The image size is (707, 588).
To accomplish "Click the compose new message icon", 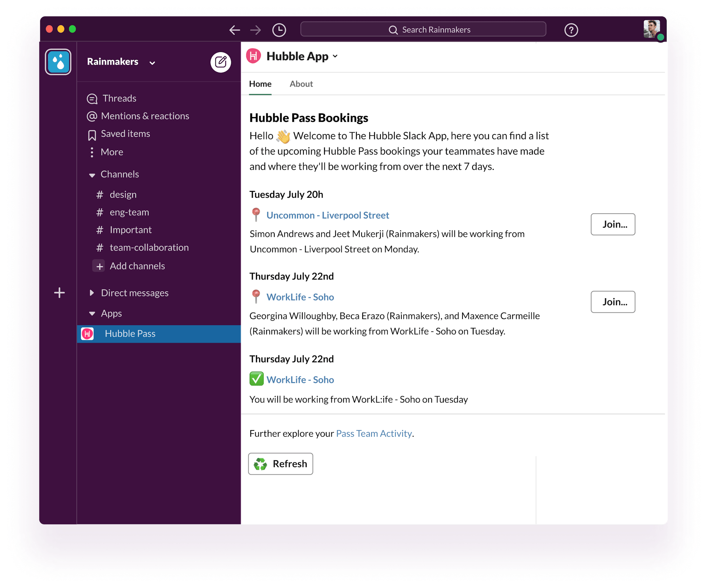I will (x=221, y=62).
